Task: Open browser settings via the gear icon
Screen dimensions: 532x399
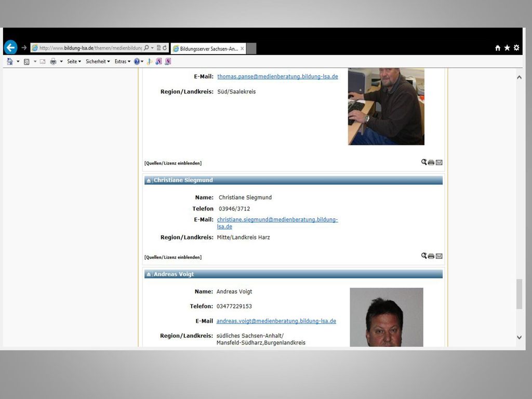Action: point(516,48)
